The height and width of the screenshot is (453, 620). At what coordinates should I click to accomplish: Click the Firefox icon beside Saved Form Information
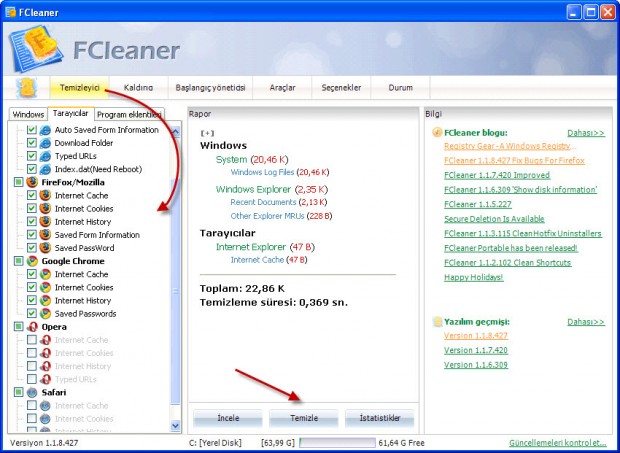[45, 235]
